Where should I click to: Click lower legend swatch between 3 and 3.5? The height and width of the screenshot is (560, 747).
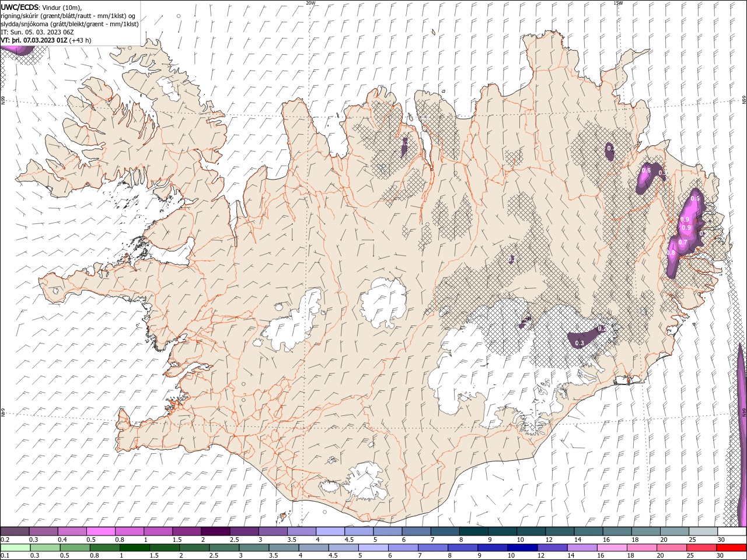(254, 548)
